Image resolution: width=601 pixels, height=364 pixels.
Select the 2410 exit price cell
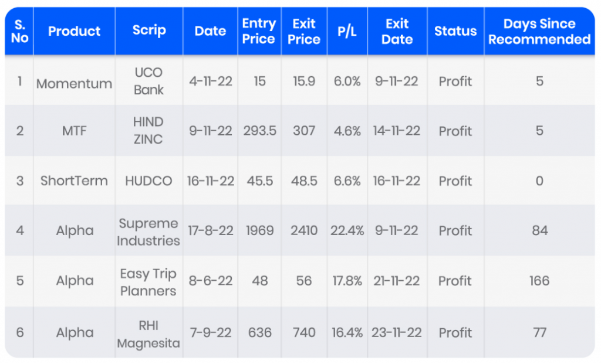tap(304, 231)
